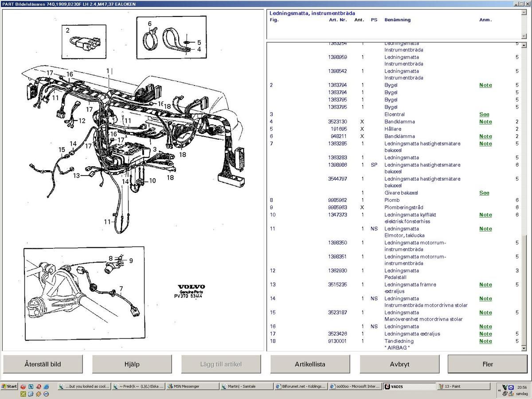
Task: Click the Återställ bild button
Action: (x=43, y=364)
